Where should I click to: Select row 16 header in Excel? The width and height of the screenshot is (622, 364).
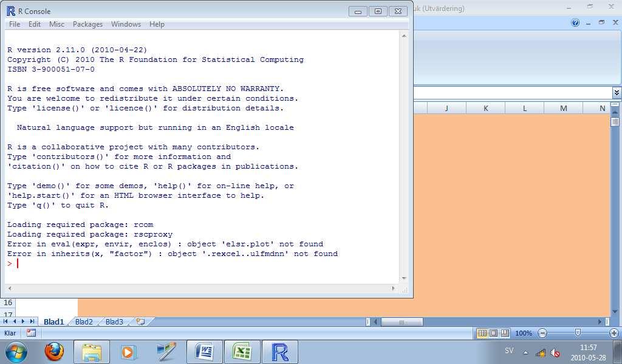coord(8,303)
